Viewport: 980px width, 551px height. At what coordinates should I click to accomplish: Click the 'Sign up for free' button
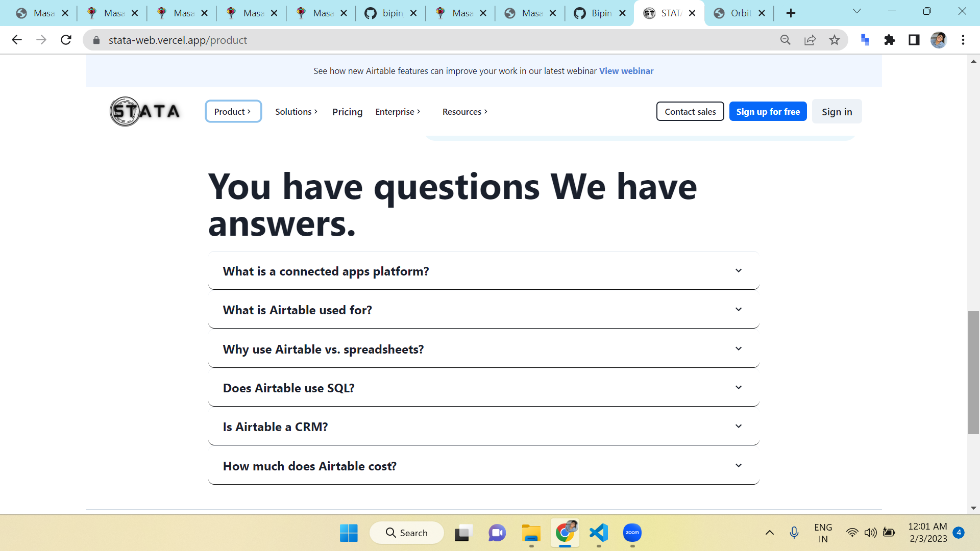768,111
